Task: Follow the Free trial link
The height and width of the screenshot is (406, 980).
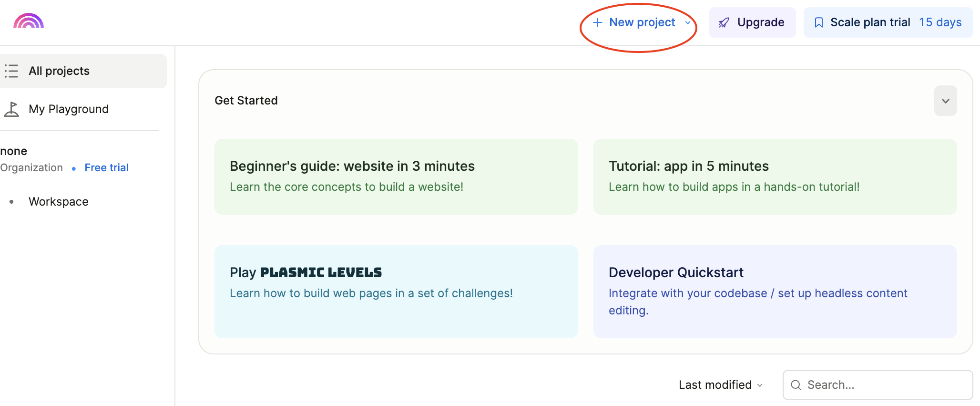Action: [x=106, y=167]
